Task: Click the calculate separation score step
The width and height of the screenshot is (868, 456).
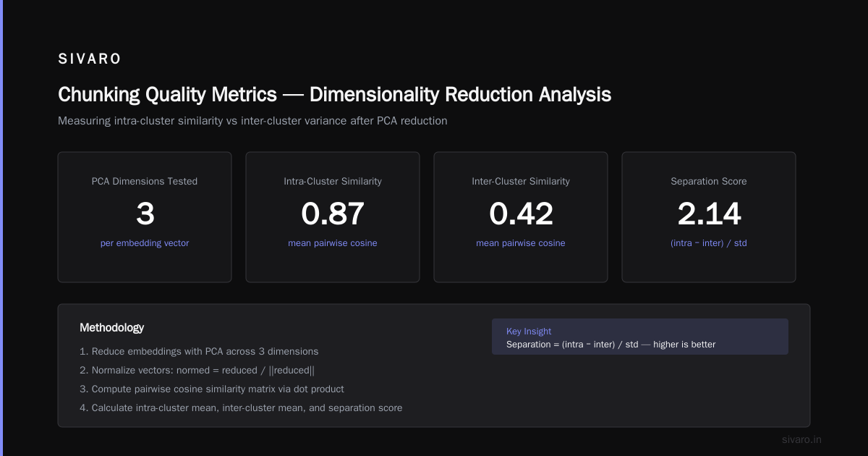Action: click(241, 408)
